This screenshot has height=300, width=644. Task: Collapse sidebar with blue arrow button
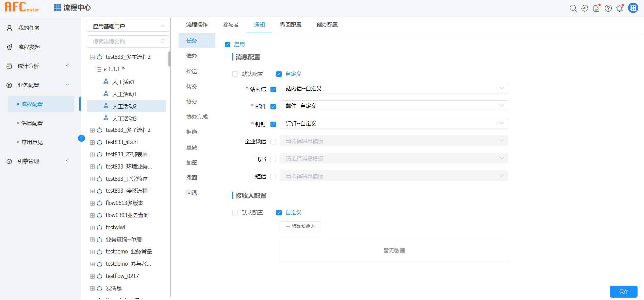click(81, 138)
